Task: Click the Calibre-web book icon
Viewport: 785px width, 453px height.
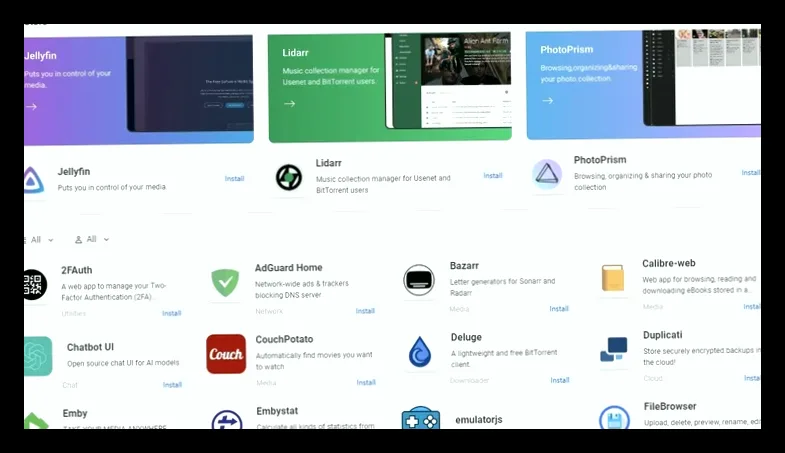Action: [x=613, y=278]
